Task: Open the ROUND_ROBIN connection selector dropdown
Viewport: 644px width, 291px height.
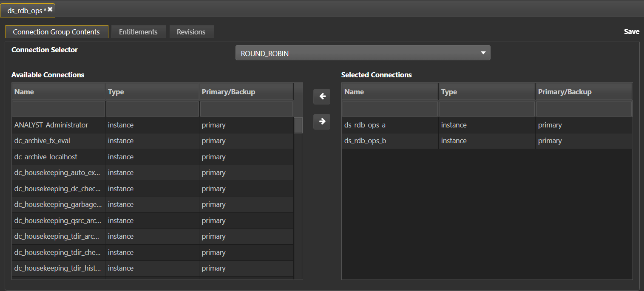Action: (x=363, y=53)
